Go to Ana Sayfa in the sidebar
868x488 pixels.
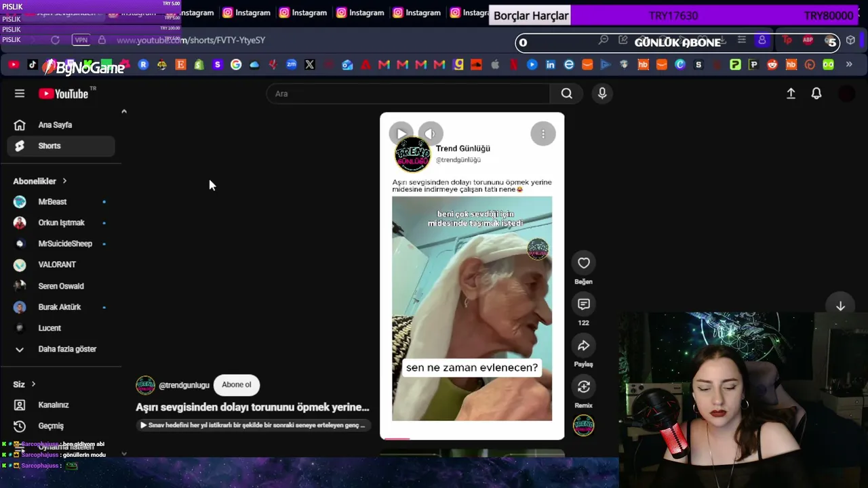pyautogui.click(x=61, y=125)
